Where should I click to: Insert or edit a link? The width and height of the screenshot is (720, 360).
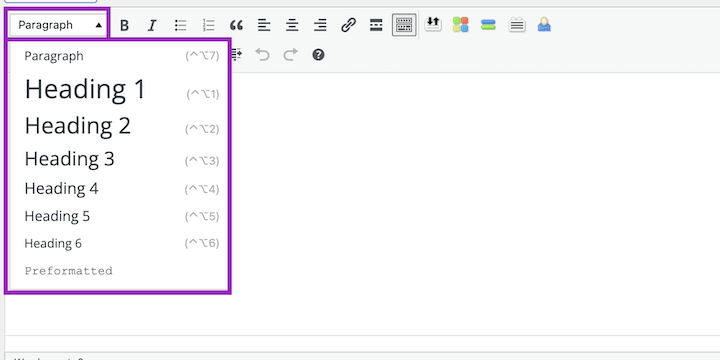click(x=348, y=25)
